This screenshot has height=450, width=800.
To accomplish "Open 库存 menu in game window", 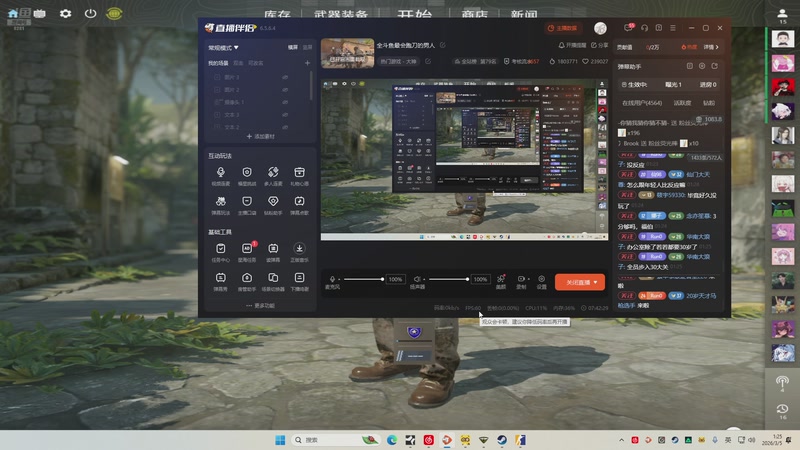I will tap(278, 14).
